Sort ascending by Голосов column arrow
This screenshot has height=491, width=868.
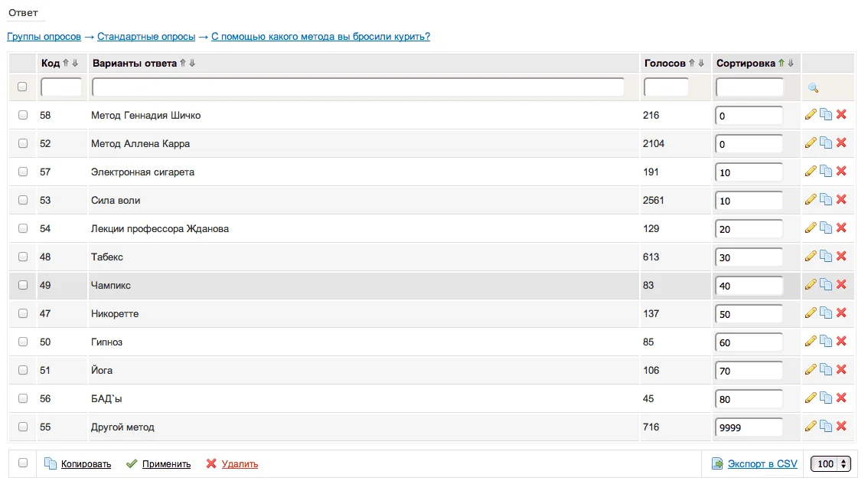pyautogui.click(x=691, y=64)
